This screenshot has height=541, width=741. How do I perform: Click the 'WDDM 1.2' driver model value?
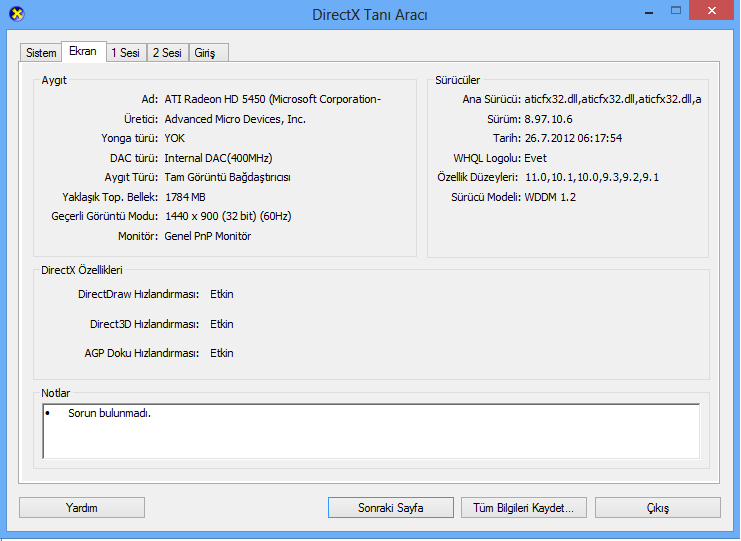click(x=550, y=197)
